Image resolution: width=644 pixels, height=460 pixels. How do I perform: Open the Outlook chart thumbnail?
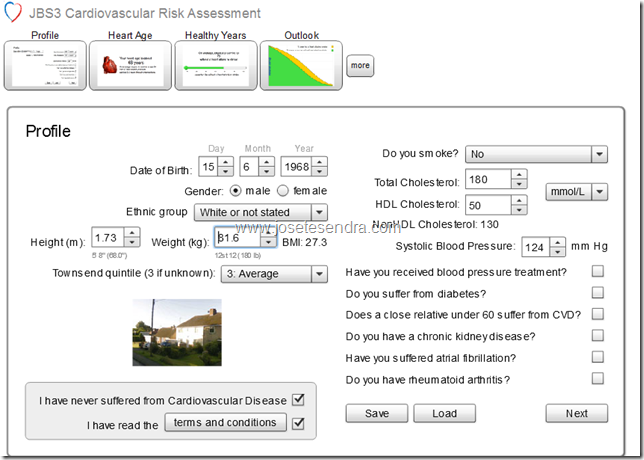[301, 66]
